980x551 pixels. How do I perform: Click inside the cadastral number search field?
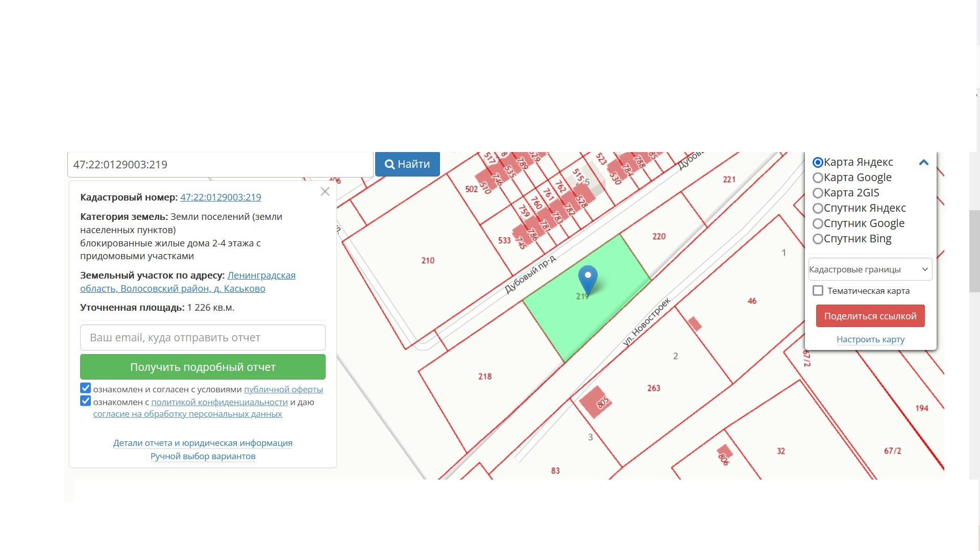[x=219, y=165]
